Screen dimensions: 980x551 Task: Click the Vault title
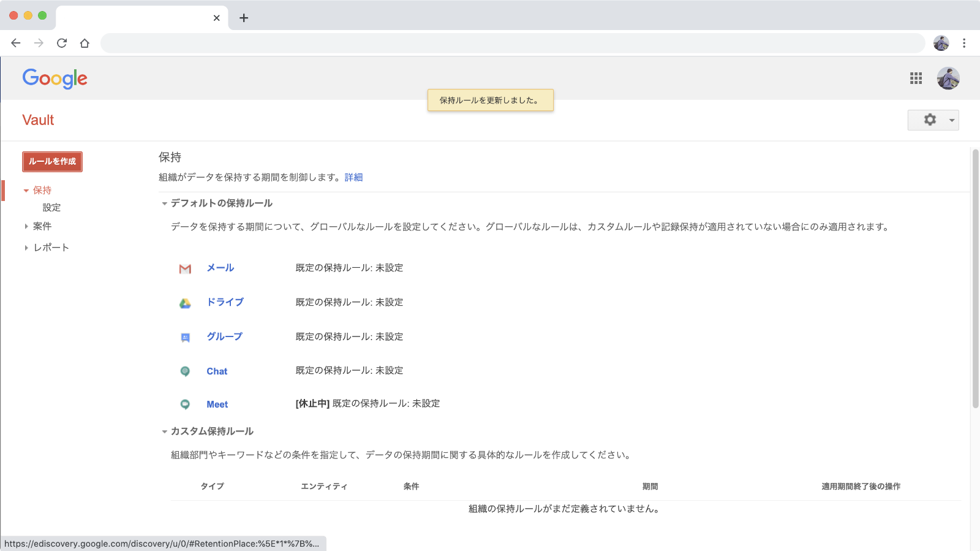click(38, 120)
